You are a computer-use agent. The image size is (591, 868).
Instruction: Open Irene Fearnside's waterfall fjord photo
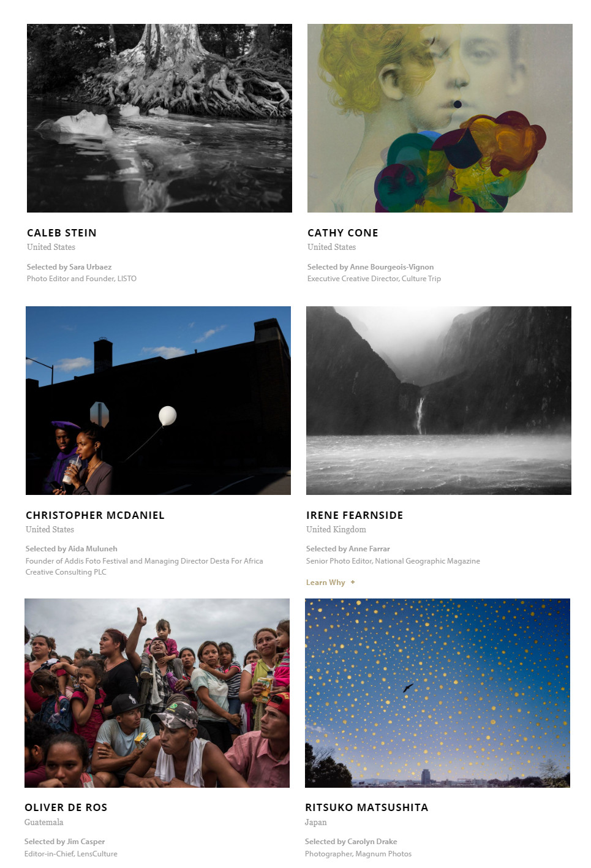tap(439, 401)
